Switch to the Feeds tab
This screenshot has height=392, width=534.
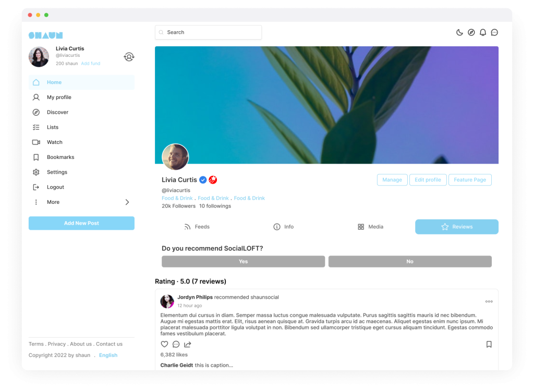197,227
